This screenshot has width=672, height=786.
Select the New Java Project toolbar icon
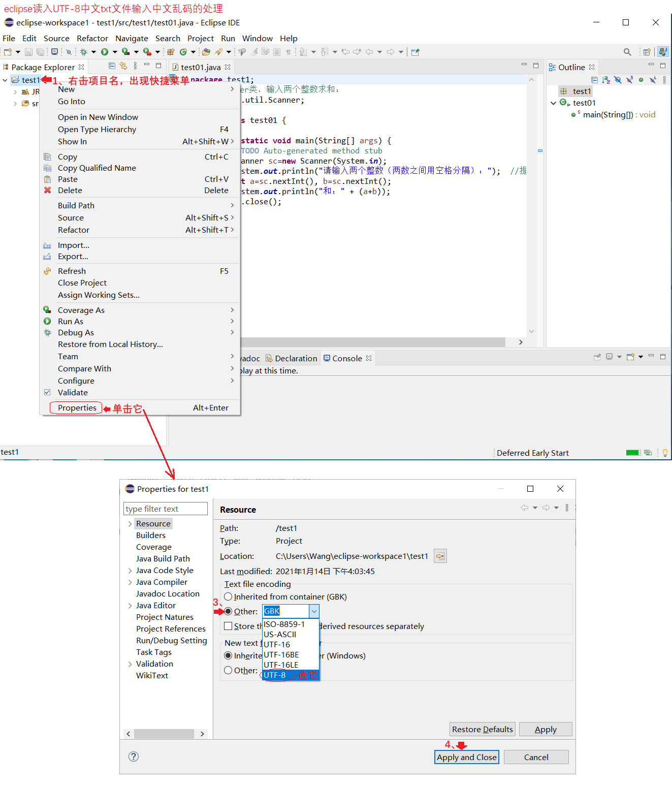[170, 51]
